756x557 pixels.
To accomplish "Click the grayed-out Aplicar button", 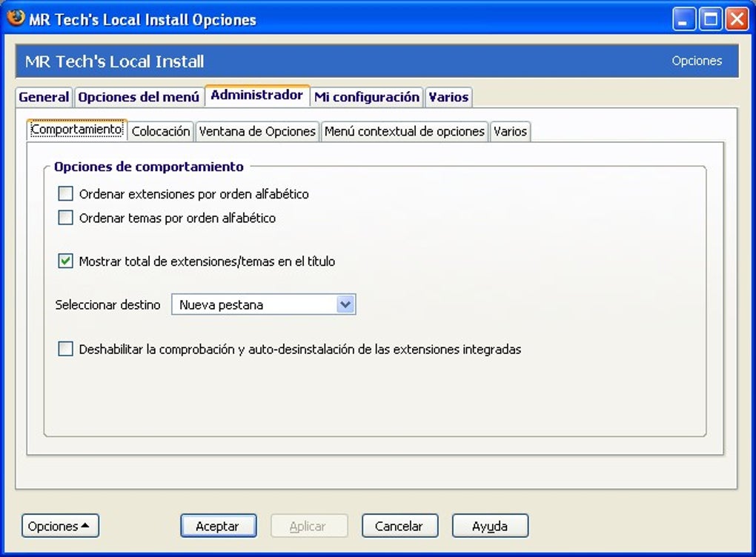I will [x=309, y=526].
